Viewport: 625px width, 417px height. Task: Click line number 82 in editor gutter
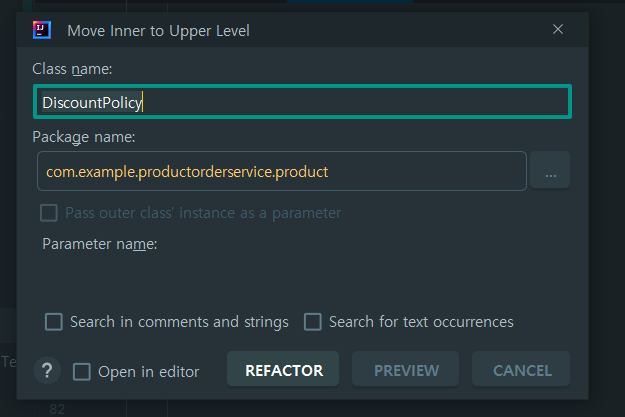click(57, 409)
